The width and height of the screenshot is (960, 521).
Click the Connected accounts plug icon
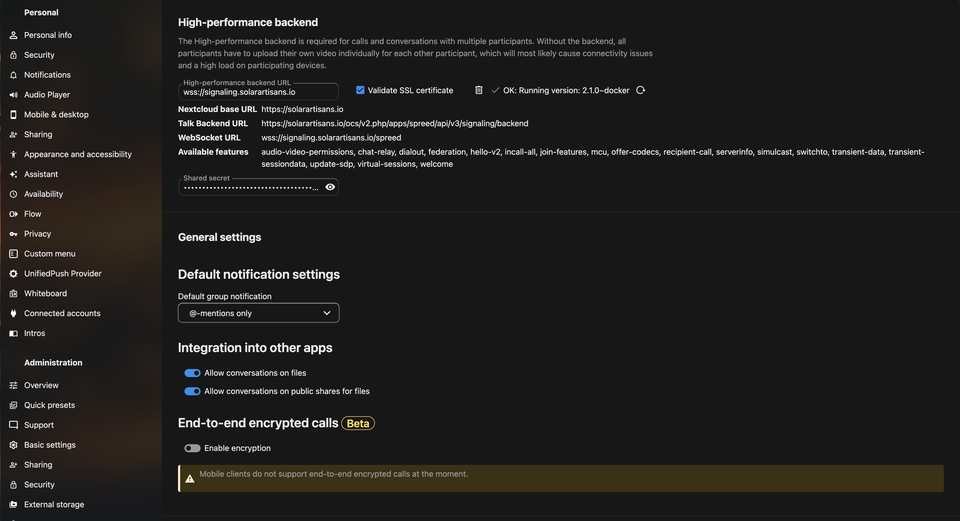pos(13,313)
